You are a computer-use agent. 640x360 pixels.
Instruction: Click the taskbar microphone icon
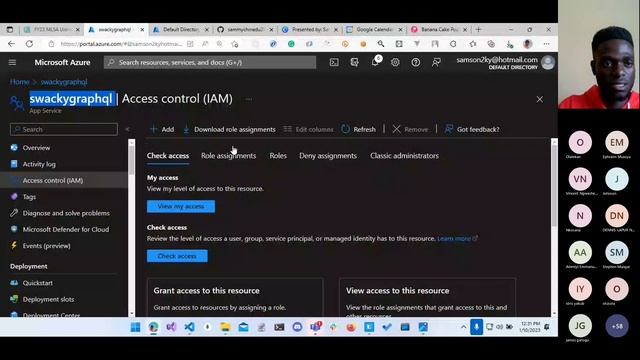(476, 327)
